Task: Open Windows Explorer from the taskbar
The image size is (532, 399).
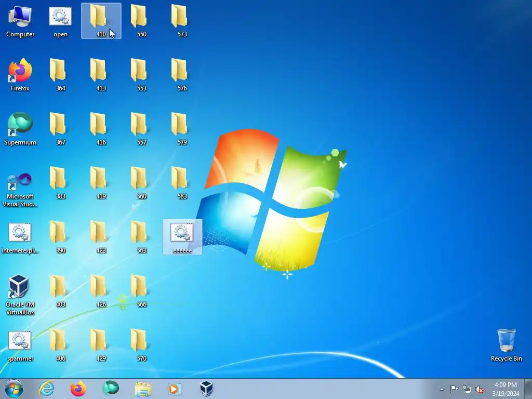Action: (x=143, y=389)
